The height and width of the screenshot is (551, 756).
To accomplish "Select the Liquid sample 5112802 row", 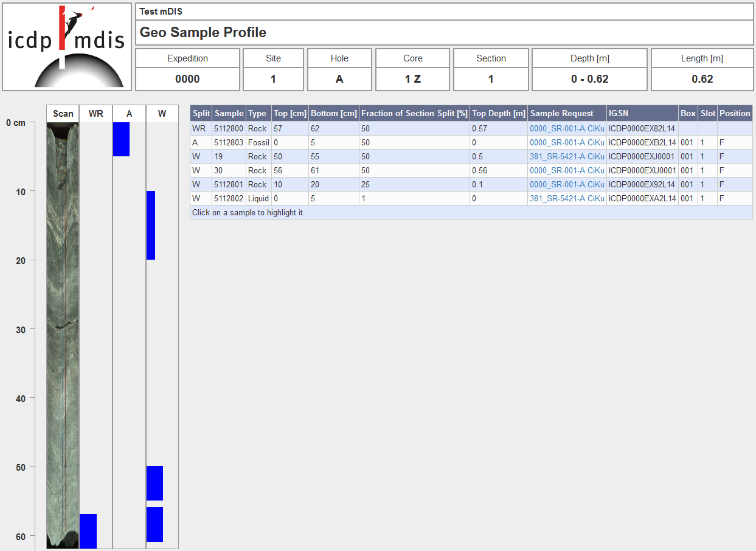I will (365, 198).
